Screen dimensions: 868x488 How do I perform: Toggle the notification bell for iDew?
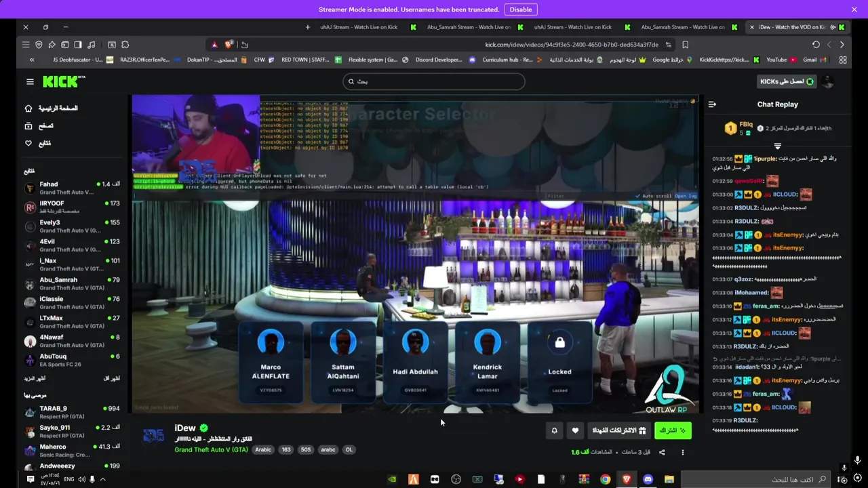[554, 430]
